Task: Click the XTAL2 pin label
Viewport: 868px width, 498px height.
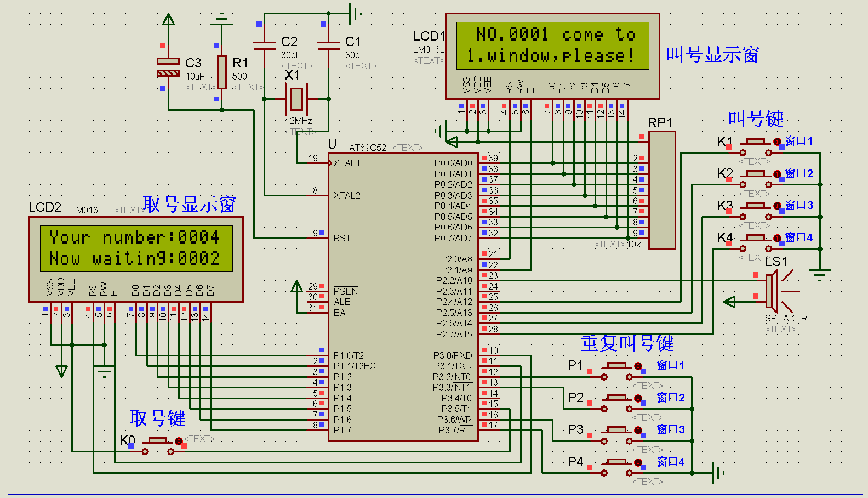Action: 347,195
